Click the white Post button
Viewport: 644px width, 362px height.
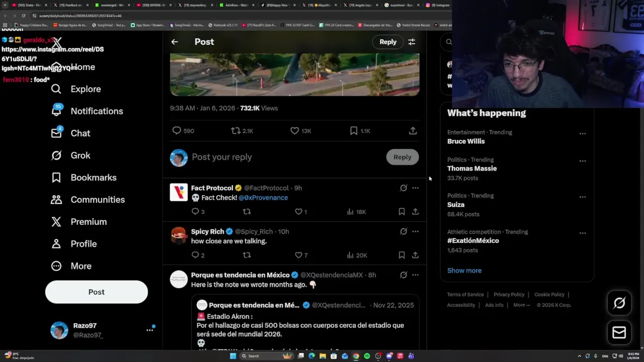[97, 292]
